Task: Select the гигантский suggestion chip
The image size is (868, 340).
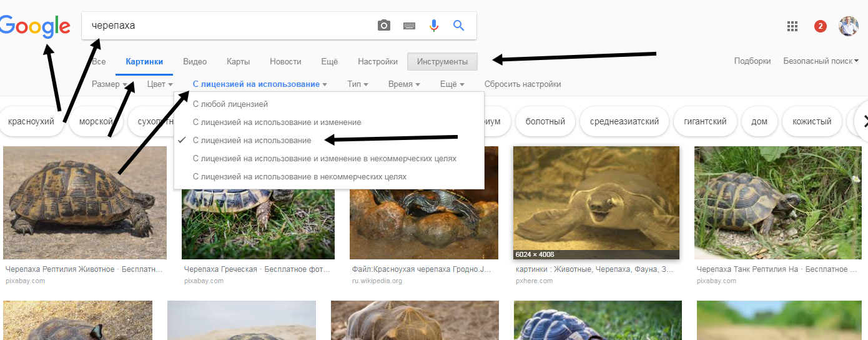Action: tap(705, 121)
